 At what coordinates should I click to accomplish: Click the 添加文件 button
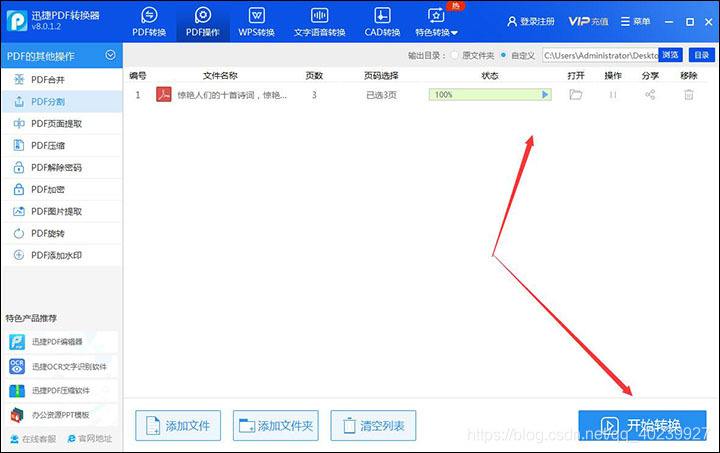click(178, 425)
